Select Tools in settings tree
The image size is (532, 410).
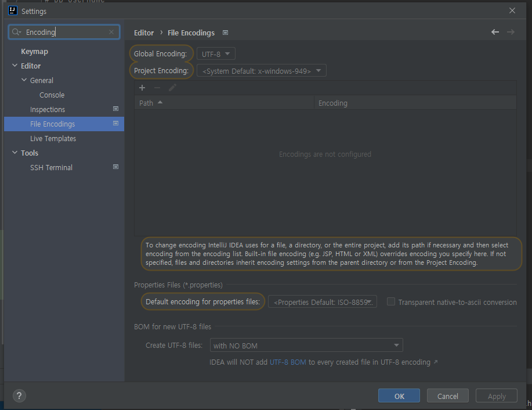click(x=29, y=153)
